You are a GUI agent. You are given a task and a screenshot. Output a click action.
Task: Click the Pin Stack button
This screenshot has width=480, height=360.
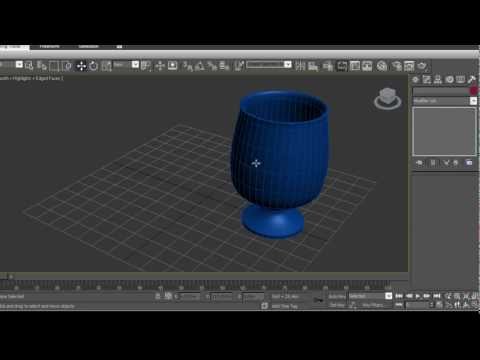tap(420, 163)
